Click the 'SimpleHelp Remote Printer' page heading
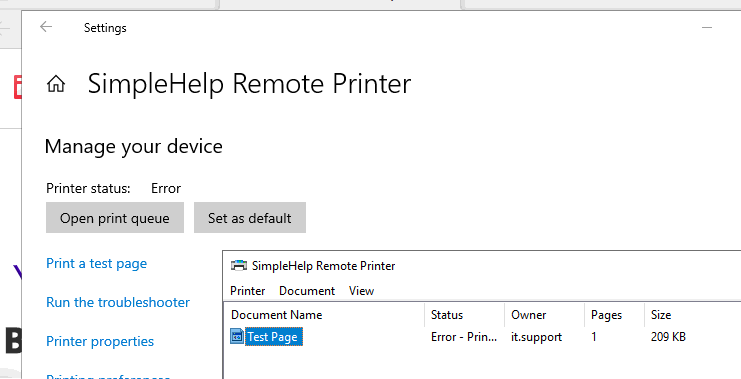This screenshot has height=379, width=741. pyautogui.click(x=249, y=84)
